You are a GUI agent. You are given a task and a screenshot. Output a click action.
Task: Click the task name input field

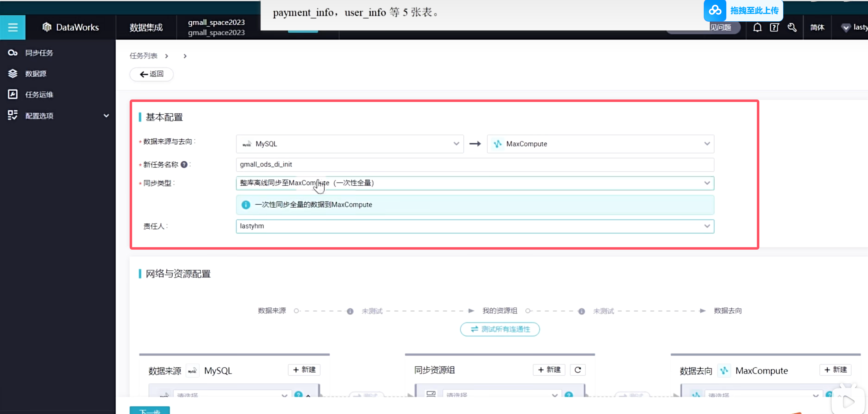474,165
